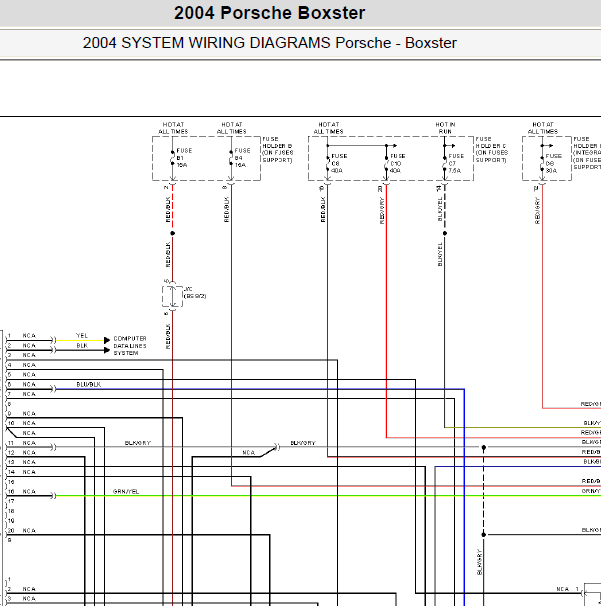This screenshot has width=601, height=606.
Task: Click connector pin number 16
Action: click(x=11, y=491)
